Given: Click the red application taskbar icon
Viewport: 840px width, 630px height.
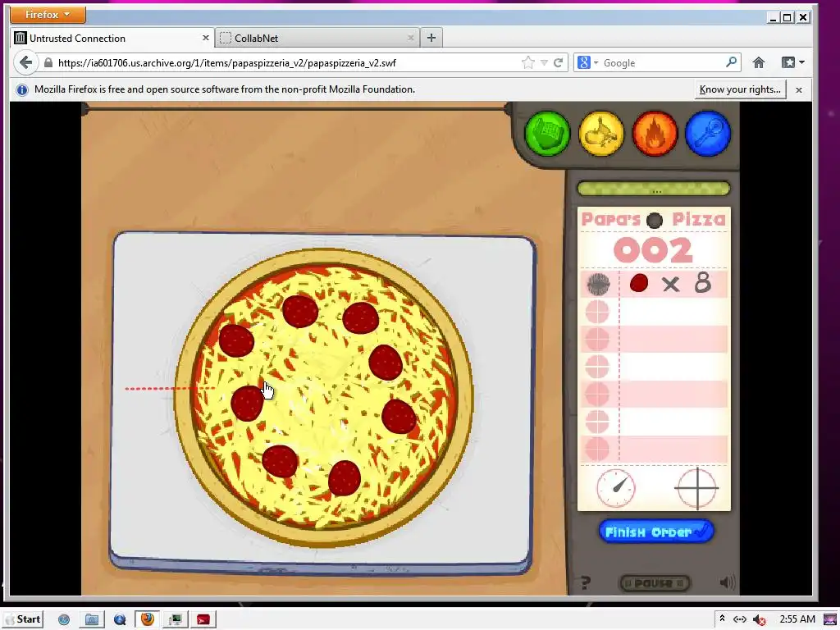Looking at the screenshot, I should click(203, 619).
